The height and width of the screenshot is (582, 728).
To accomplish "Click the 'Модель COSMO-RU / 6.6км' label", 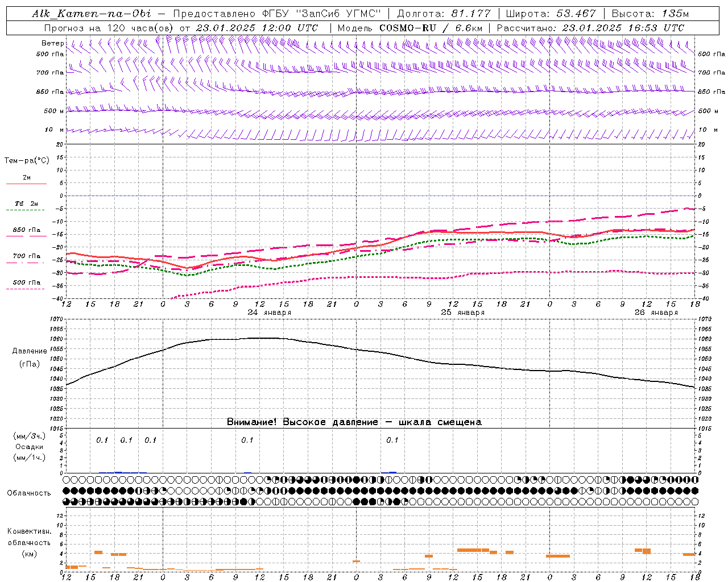I will (x=410, y=28).
